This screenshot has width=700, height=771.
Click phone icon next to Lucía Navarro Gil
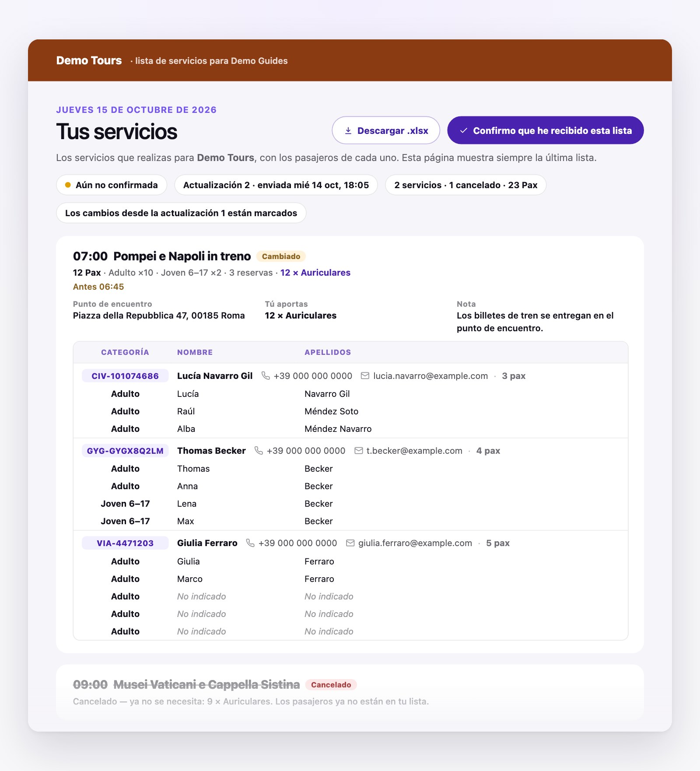(x=266, y=376)
